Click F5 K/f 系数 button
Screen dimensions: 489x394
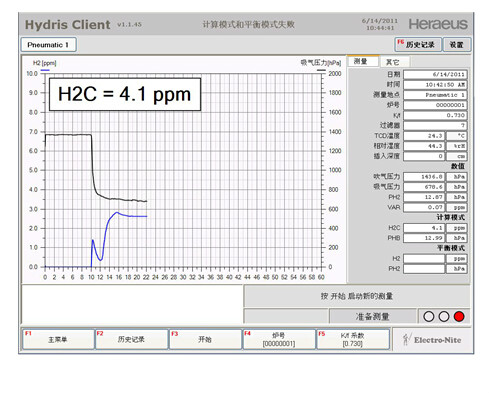point(353,339)
